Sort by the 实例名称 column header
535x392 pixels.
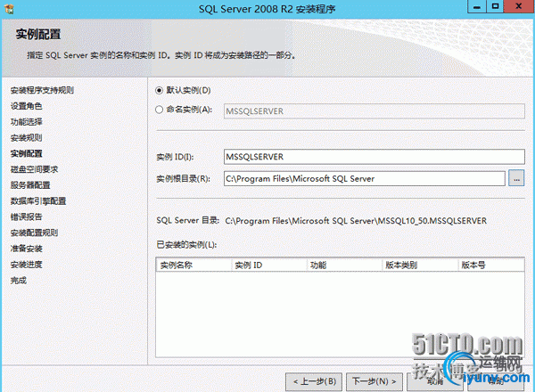(193, 265)
